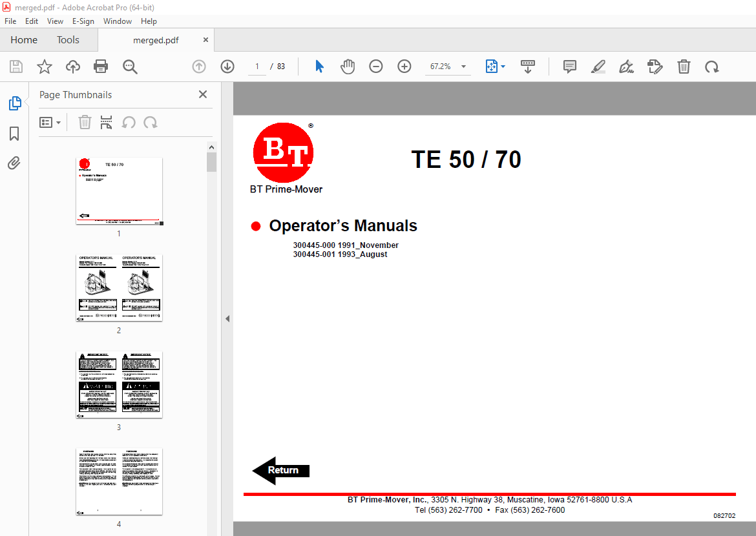The image size is (756, 536).
Task: Open the Find text search tool
Action: click(x=130, y=67)
